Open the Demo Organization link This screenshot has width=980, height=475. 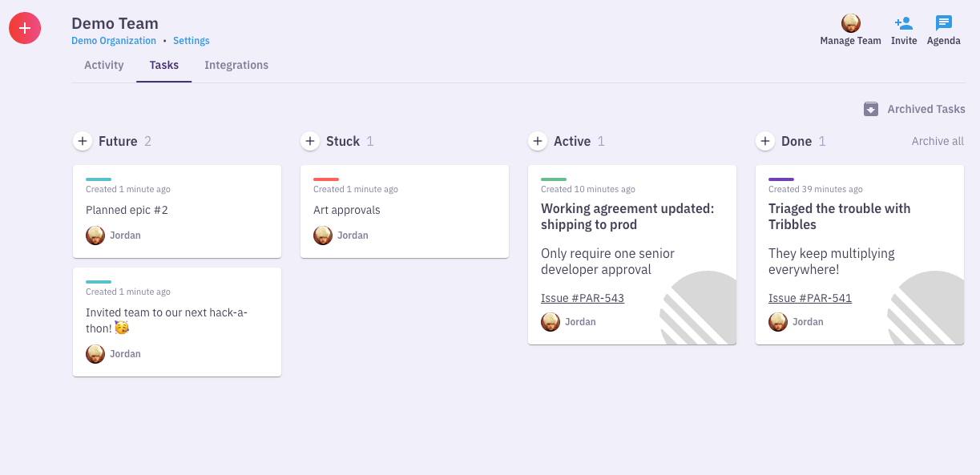pyautogui.click(x=114, y=41)
